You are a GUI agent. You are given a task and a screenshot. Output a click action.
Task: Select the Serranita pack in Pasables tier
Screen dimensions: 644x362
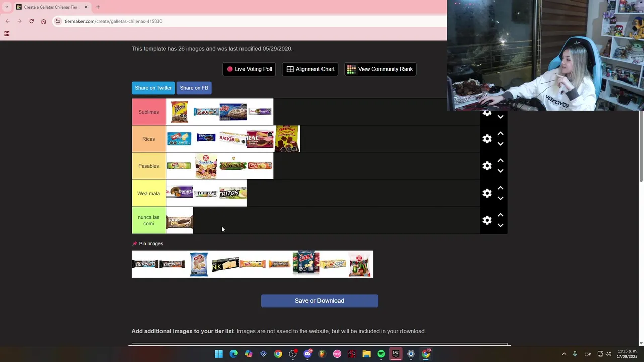(x=233, y=166)
